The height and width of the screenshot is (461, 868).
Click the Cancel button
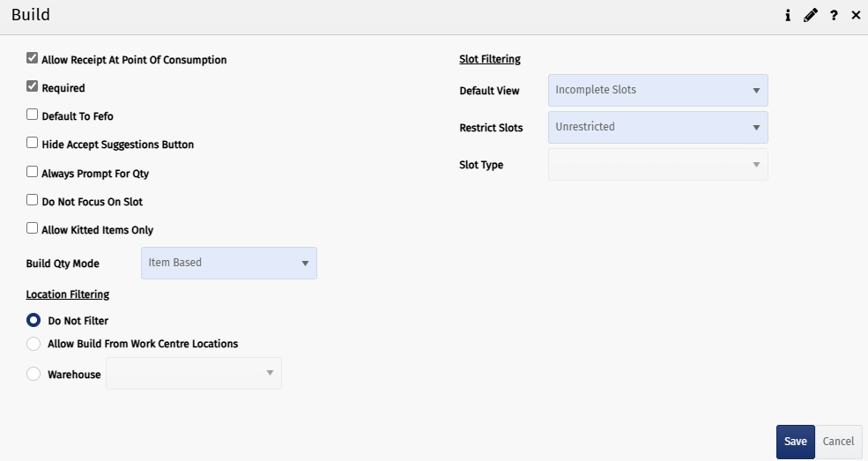click(x=838, y=442)
